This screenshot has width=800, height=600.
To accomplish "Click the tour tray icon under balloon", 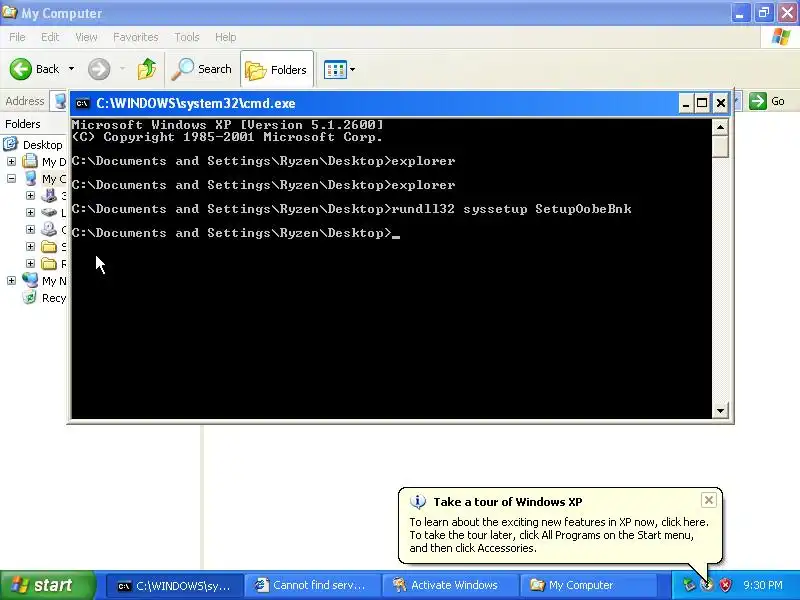I will point(707,585).
